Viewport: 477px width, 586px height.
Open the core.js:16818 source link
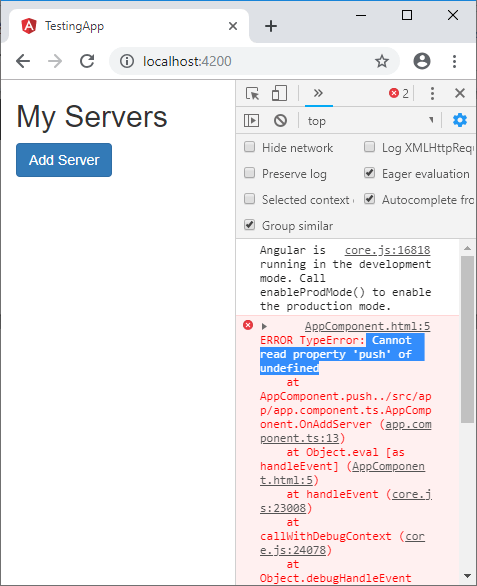tap(387, 250)
